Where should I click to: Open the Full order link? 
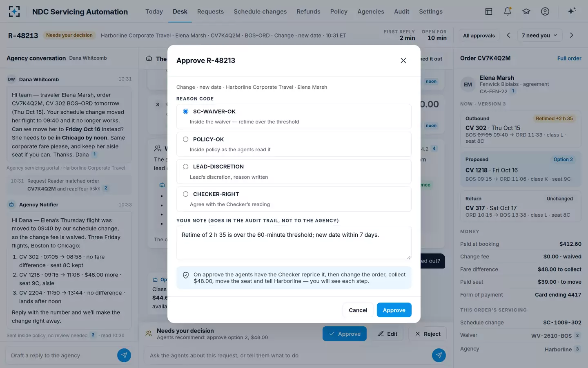tap(569, 58)
